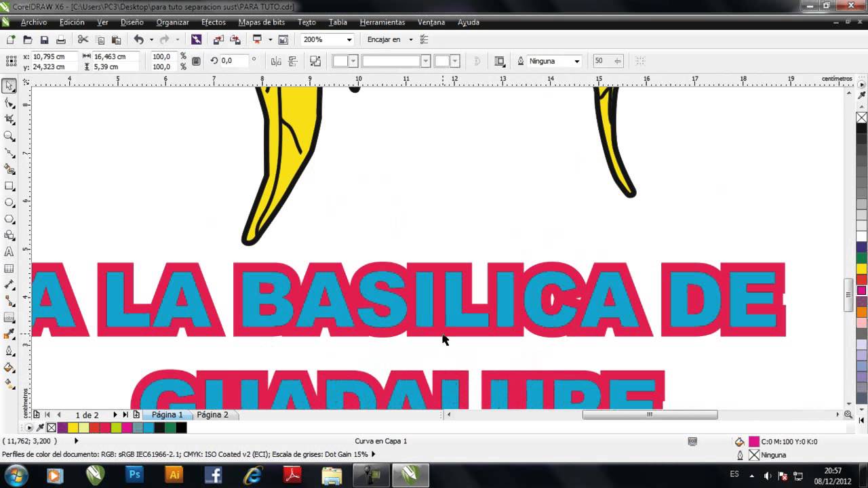868x488 pixels.
Task: Click the yellow swatch in document palette
Action: (x=73, y=428)
